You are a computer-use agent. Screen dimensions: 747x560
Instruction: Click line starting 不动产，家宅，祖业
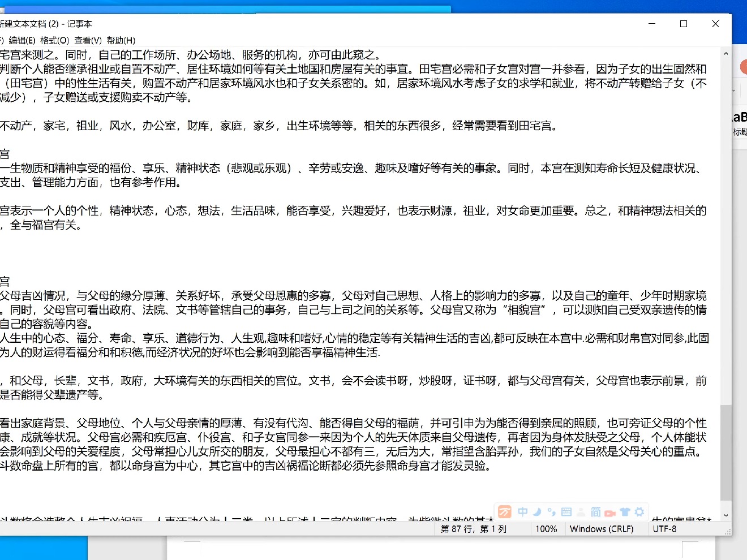(279, 126)
